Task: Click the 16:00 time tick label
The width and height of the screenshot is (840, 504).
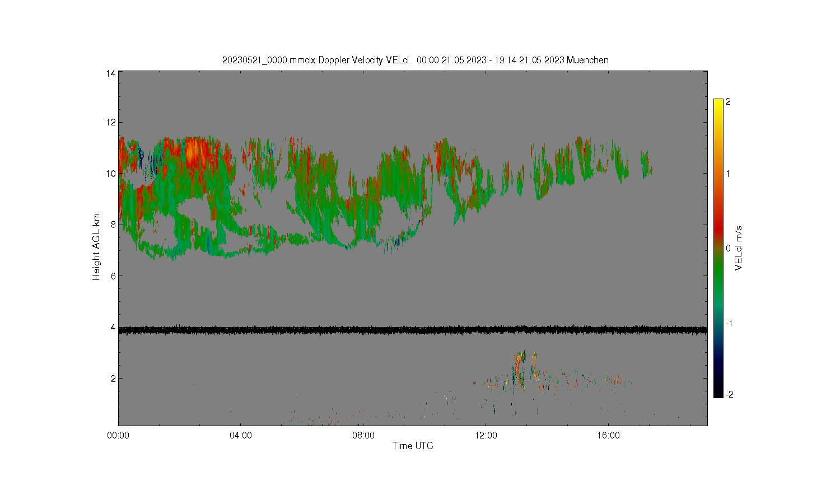Action: point(609,435)
